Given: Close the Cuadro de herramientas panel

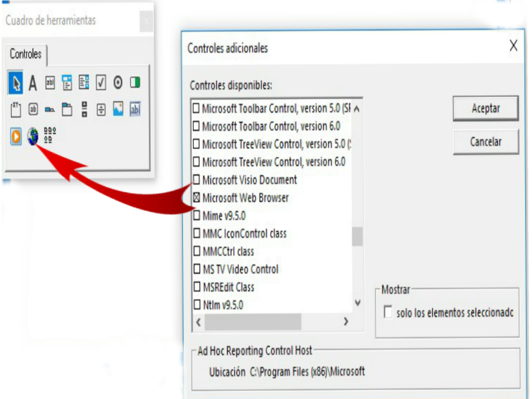Looking at the screenshot, I should tap(146, 21).
